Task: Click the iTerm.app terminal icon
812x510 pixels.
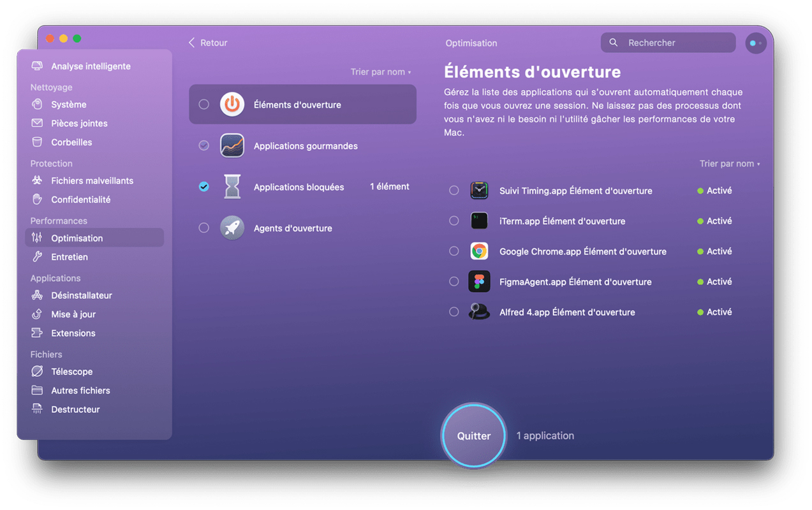Action: (x=479, y=221)
